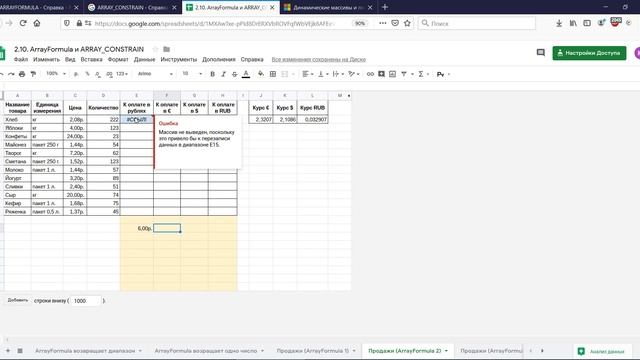The width and height of the screenshot is (640, 360).
Task: Open input tools Ру icon
Action: (x=440, y=74)
